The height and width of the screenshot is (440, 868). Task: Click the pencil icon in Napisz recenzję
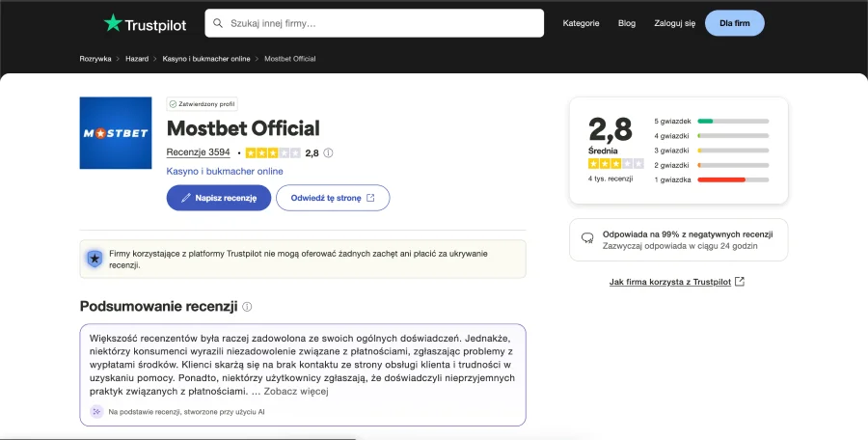point(186,198)
